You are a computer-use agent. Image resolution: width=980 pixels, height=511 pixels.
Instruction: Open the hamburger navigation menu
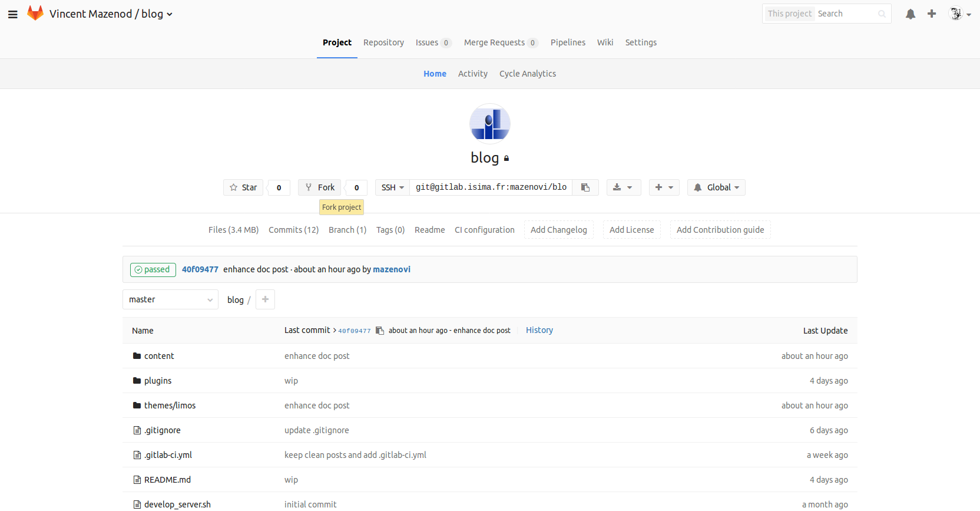[x=13, y=14]
